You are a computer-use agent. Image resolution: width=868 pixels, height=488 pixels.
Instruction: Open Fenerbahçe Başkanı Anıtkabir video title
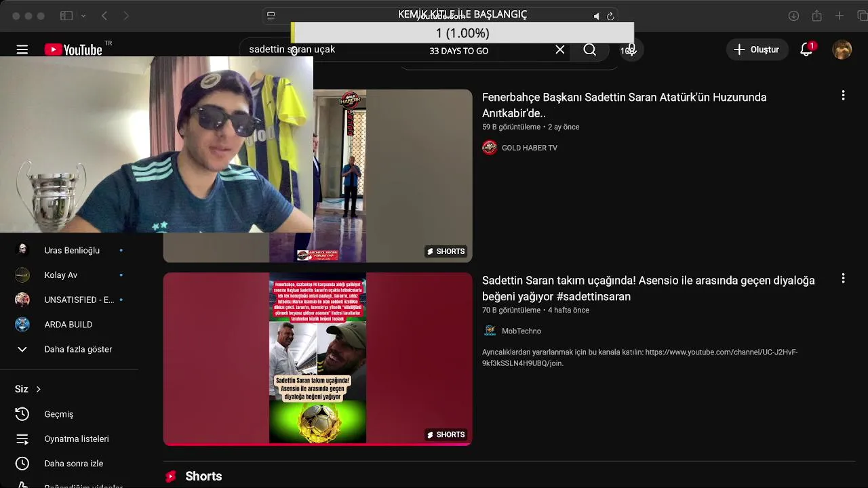coord(624,105)
